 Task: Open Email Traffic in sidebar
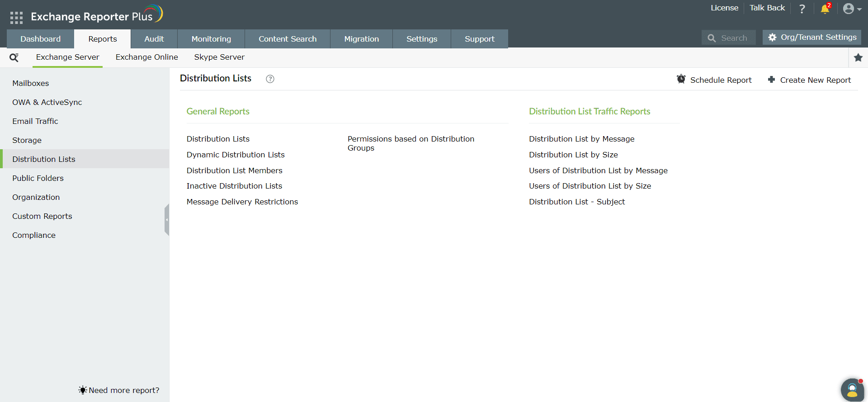tap(85, 121)
